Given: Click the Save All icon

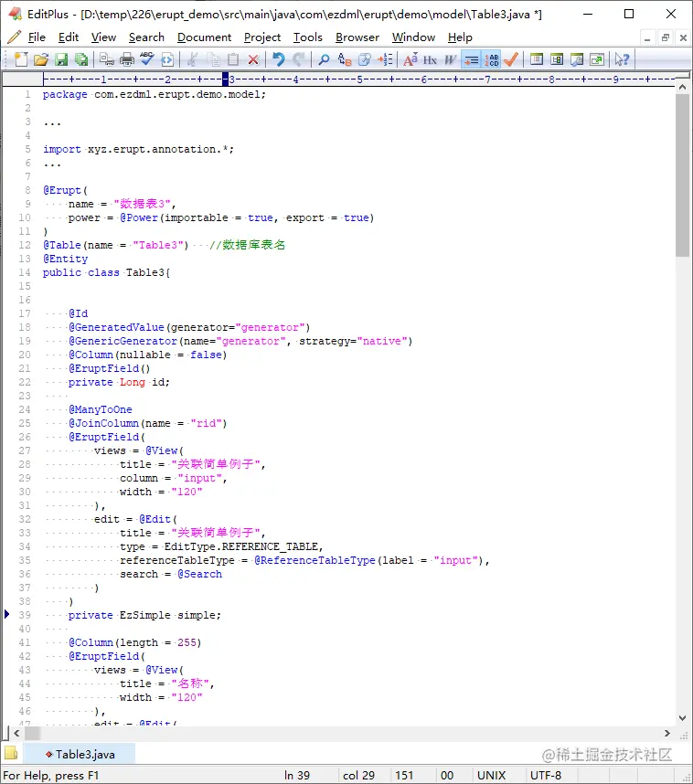Looking at the screenshot, I should pos(81,59).
